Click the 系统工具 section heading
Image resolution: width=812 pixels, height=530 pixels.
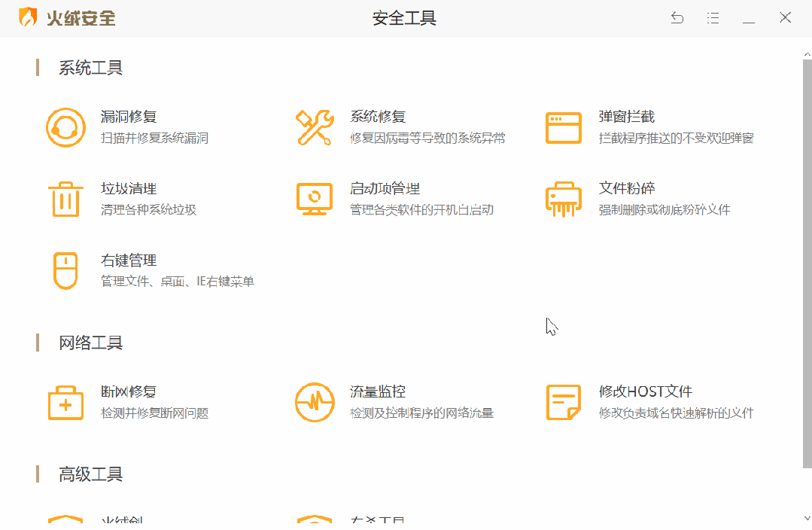coord(90,68)
